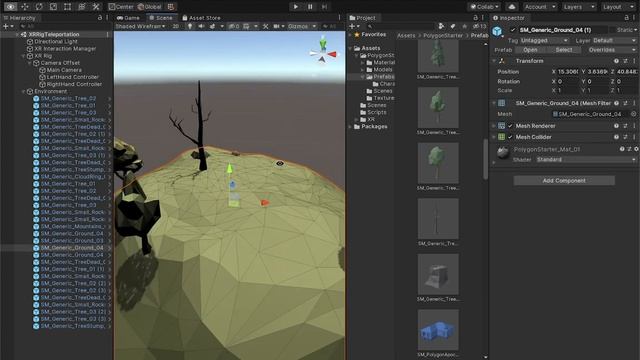Open Mesh Collider kebab menu

pyautogui.click(x=634, y=137)
